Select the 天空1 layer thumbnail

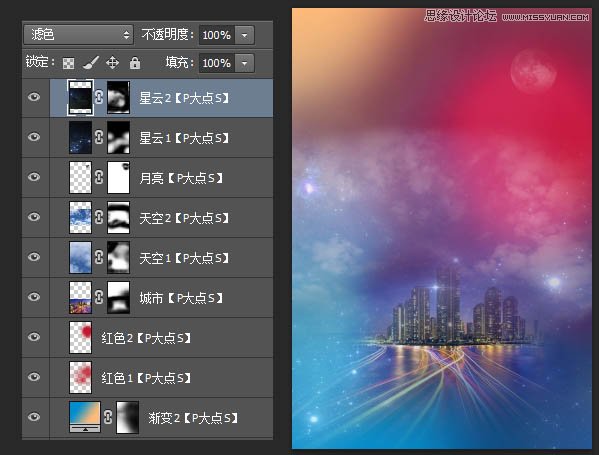(x=80, y=257)
